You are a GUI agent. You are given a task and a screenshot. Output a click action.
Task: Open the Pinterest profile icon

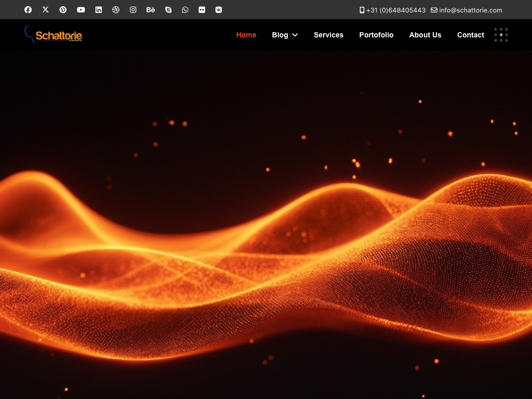click(x=63, y=10)
